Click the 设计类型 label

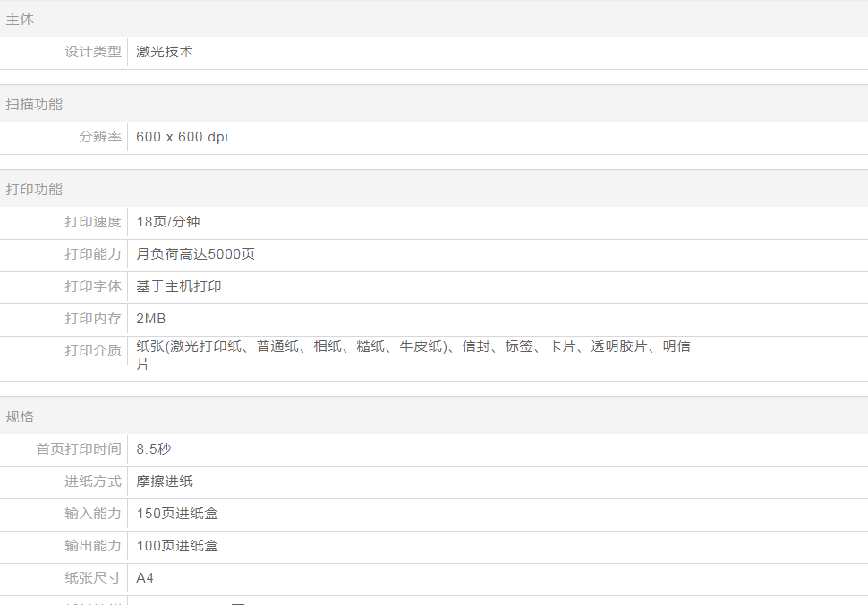93,52
